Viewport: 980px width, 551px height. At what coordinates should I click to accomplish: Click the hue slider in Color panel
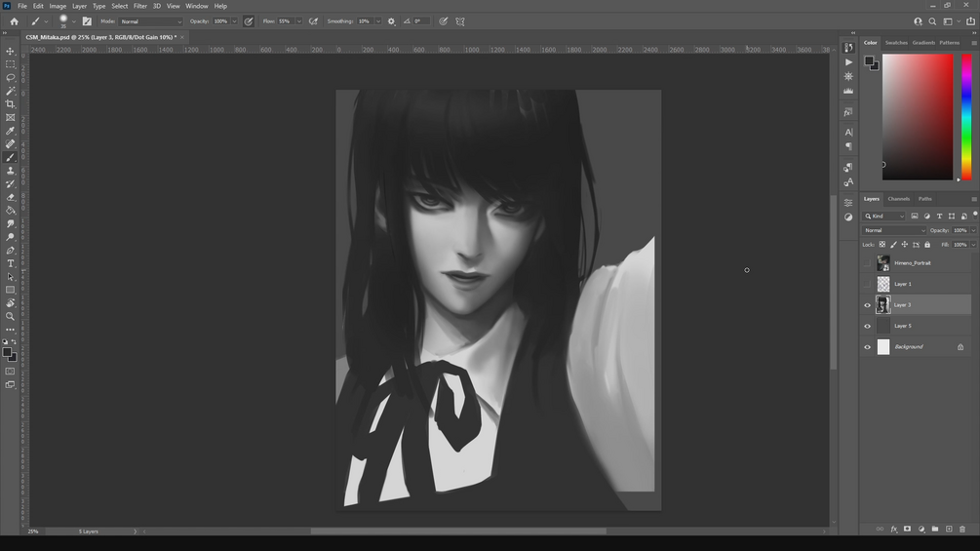coord(966,117)
